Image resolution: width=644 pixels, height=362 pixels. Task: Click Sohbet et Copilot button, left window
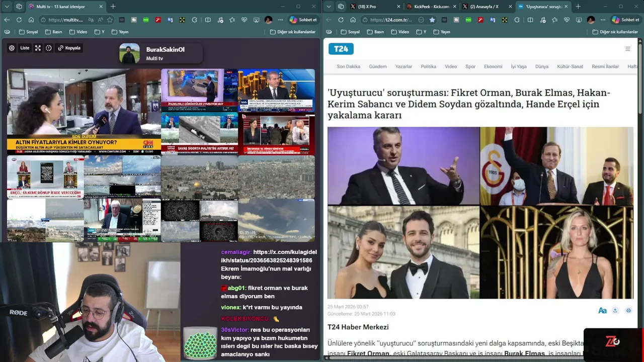coord(303,20)
